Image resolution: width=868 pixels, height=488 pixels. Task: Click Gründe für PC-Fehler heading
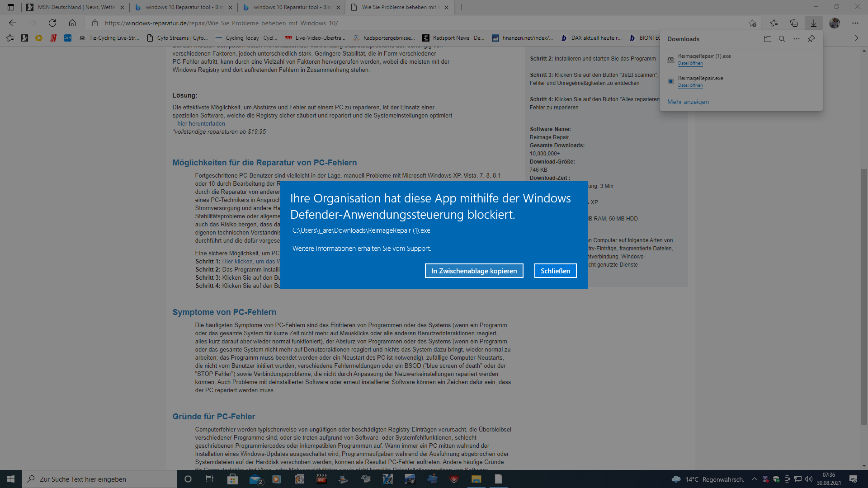pos(214,417)
